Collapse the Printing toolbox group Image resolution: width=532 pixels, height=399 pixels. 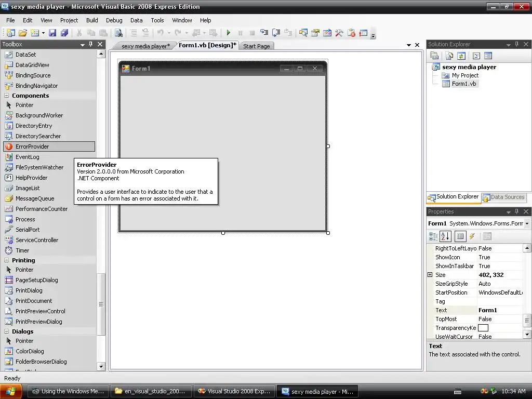[x=6, y=260]
